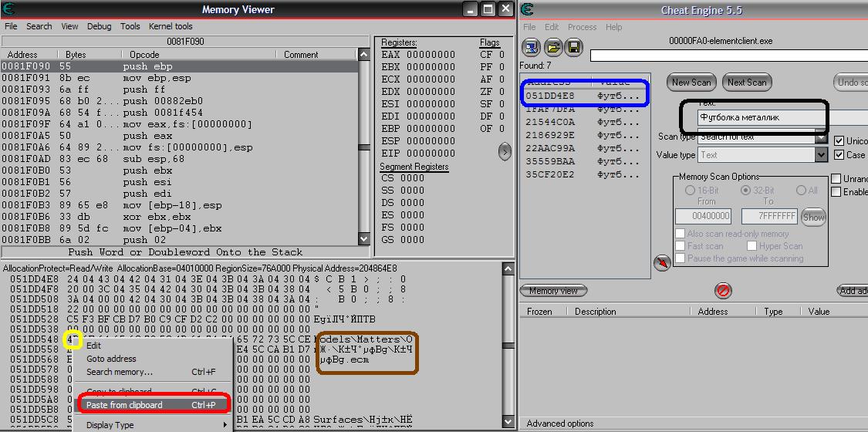
Task: Toggle the Unicode checkbox
Action: tap(839, 141)
